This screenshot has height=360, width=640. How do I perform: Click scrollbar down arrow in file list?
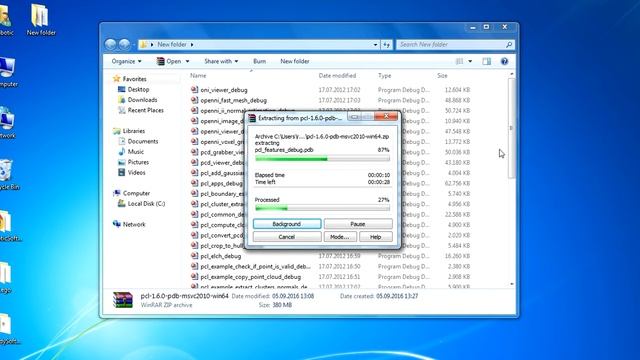512,284
